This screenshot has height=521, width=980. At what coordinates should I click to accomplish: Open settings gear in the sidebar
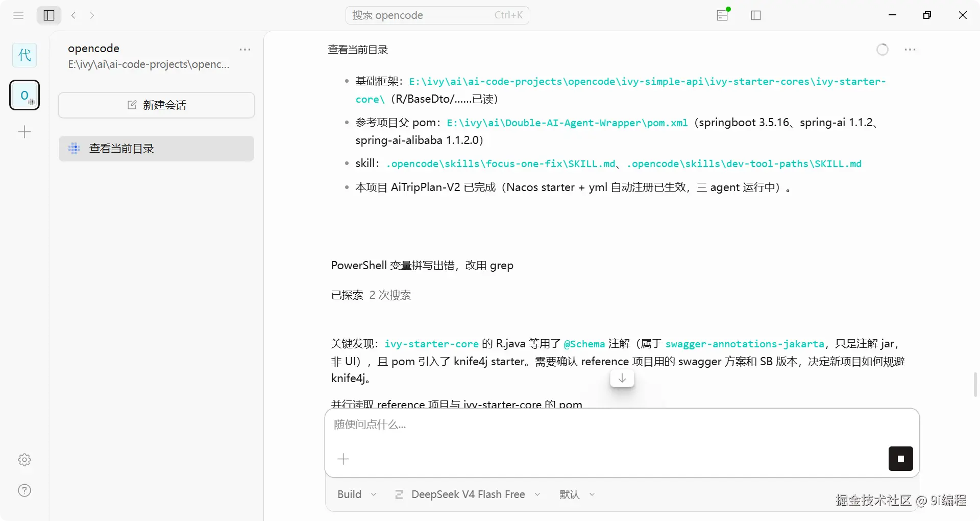point(24,460)
